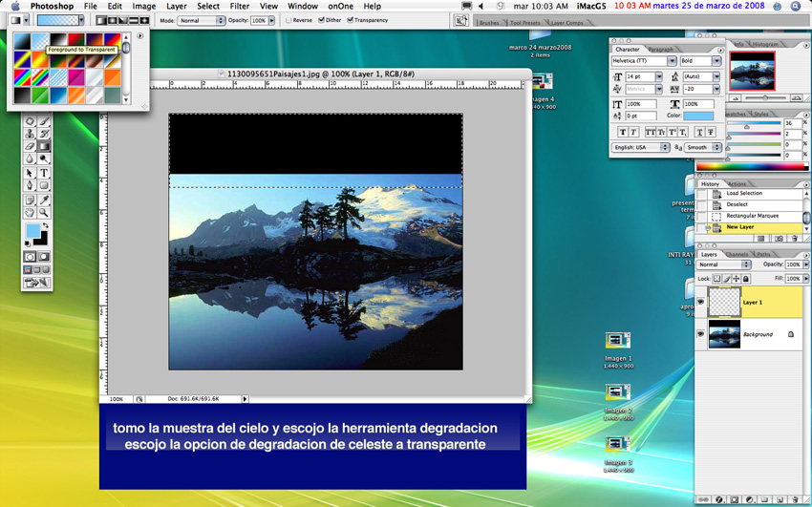Click Faux Bold button in Character panel
The image size is (812, 507).
[623, 132]
